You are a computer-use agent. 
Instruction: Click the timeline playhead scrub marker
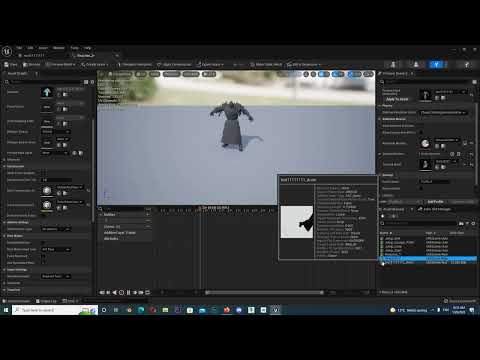click(x=201, y=209)
